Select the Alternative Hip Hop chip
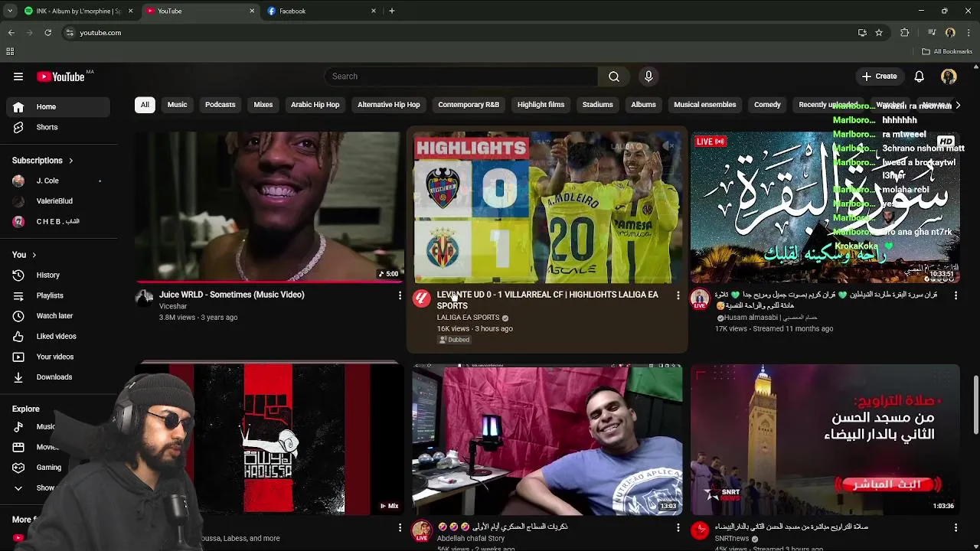 click(388, 105)
